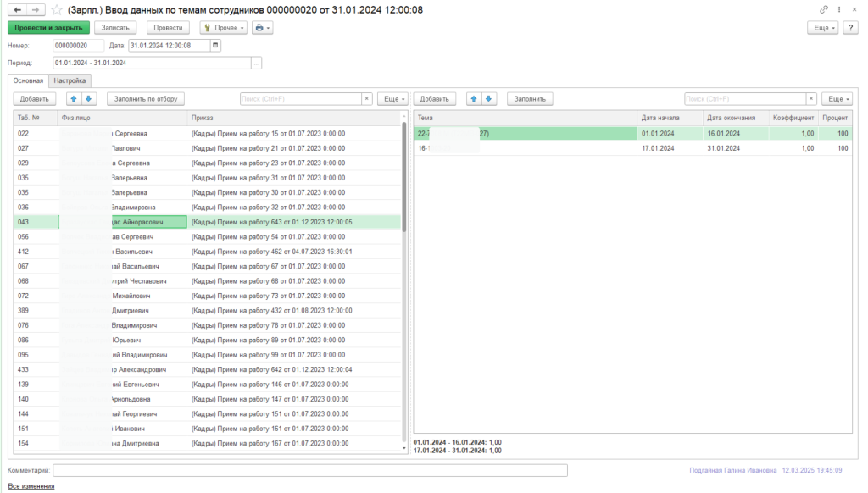This screenshot has width=868, height=493.
Task: Copy link to document via chain icon
Action: click(824, 9)
